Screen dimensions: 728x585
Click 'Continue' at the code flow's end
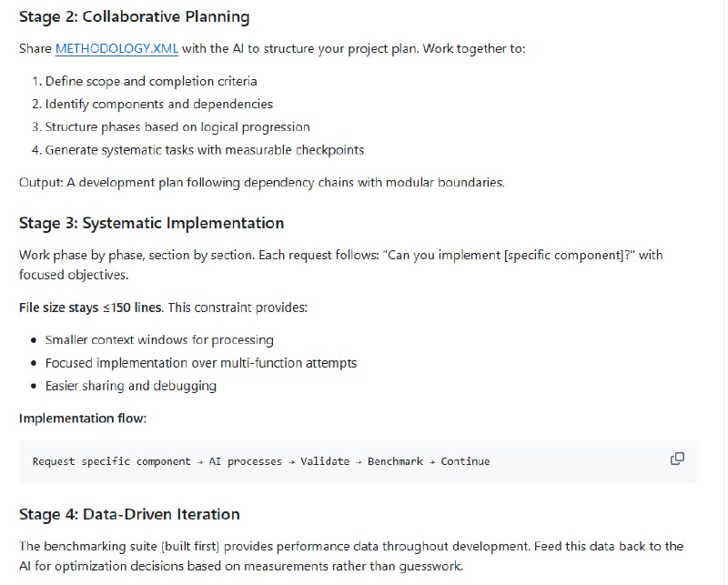(x=465, y=461)
